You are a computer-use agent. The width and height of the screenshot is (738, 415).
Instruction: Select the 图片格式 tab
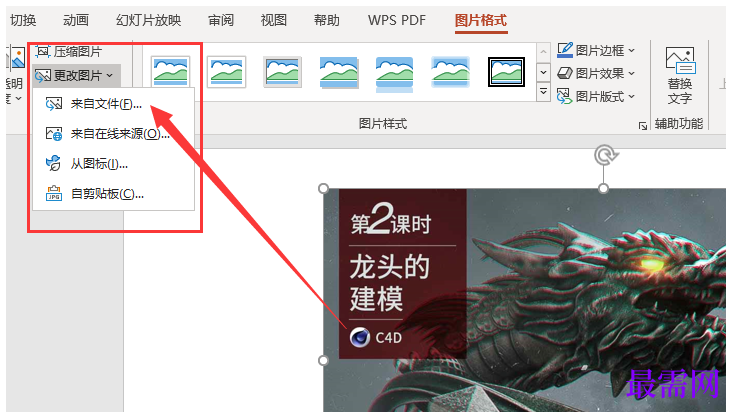pyautogui.click(x=481, y=20)
